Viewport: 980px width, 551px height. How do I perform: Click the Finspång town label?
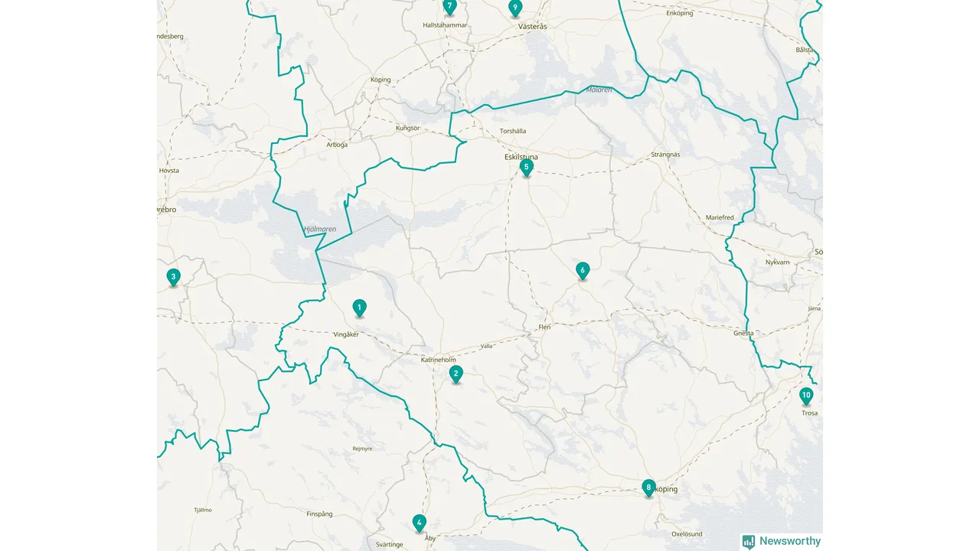click(319, 514)
